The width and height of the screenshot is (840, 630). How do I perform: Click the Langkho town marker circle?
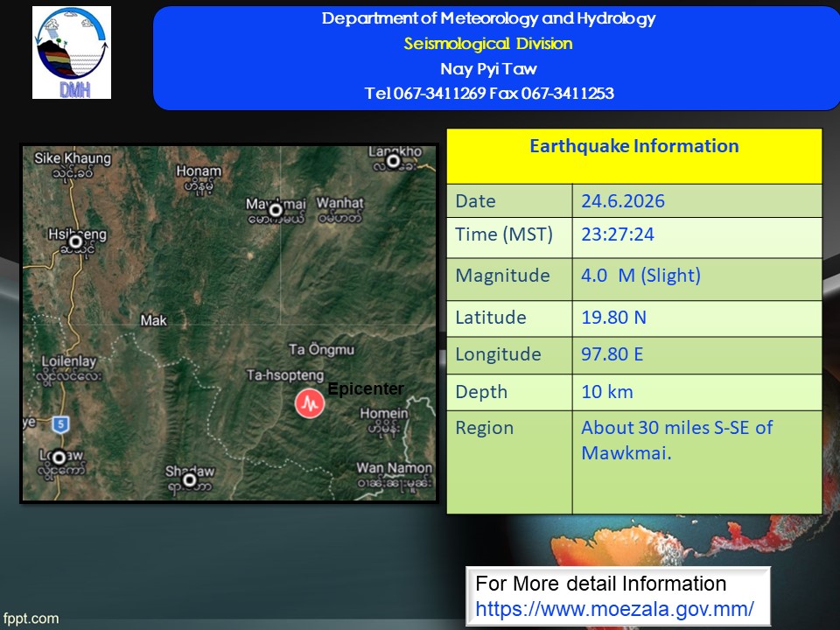[x=394, y=161]
